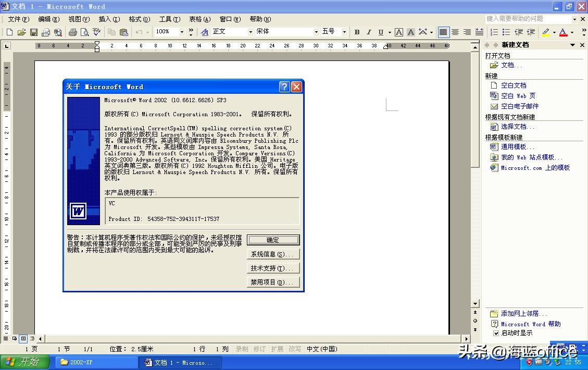Open the 新建文档 task pane menu arrow
This screenshot has height=370, width=588.
point(572,45)
